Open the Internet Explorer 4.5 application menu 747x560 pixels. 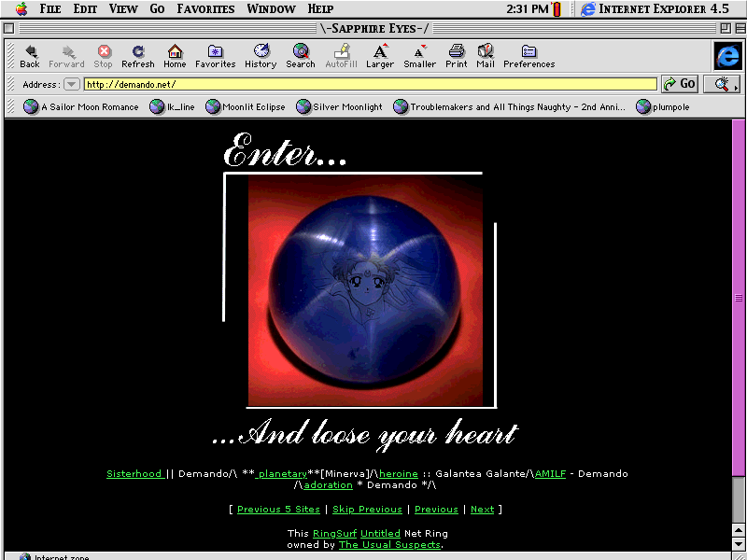pyautogui.click(x=654, y=8)
